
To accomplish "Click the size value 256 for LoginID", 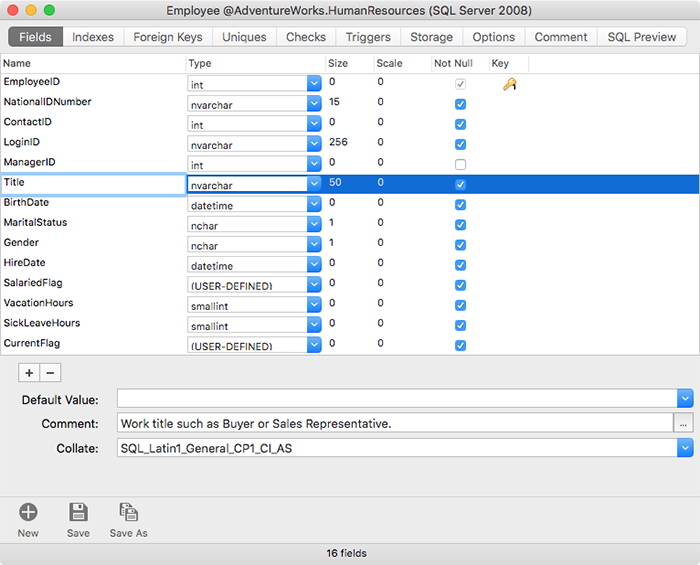I will pos(338,142).
